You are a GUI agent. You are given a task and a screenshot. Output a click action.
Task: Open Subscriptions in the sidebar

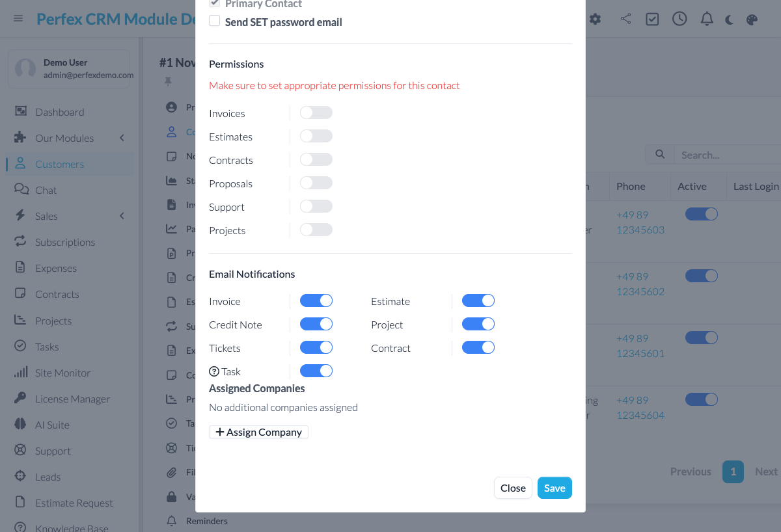pyautogui.click(x=65, y=242)
